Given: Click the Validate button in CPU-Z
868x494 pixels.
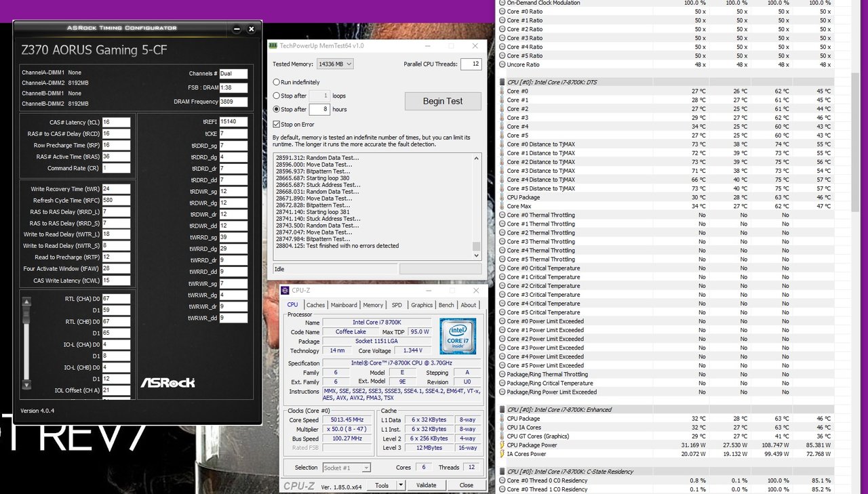Looking at the screenshot, I should tap(426, 485).
